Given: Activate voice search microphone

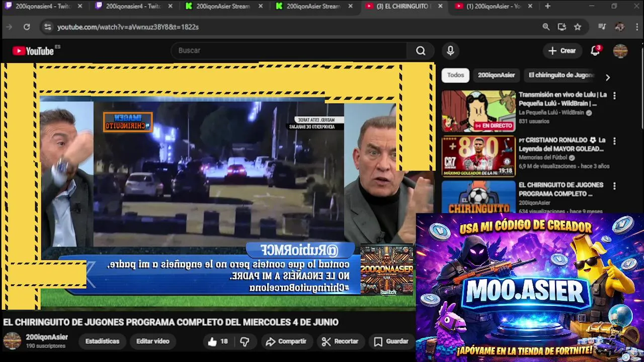Looking at the screenshot, I should (450, 50).
